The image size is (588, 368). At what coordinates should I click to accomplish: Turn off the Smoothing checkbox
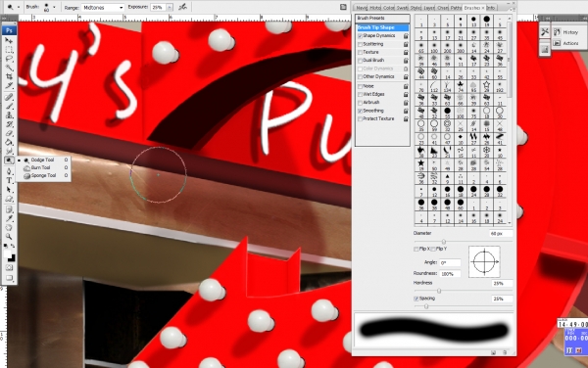coord(360,111)
